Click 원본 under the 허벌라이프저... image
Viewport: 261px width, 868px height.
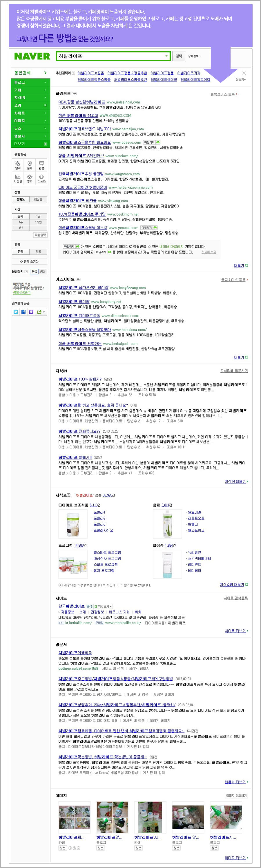click(214, 848)
